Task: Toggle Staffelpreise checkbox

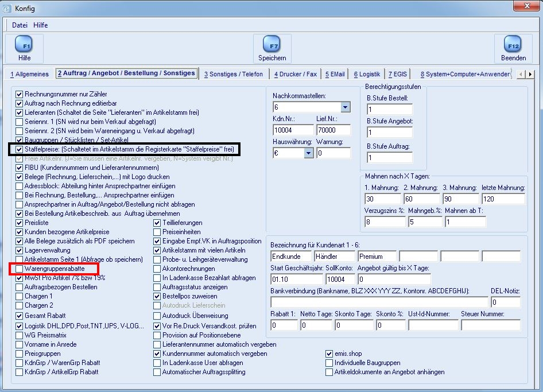Action: (19, 150)
